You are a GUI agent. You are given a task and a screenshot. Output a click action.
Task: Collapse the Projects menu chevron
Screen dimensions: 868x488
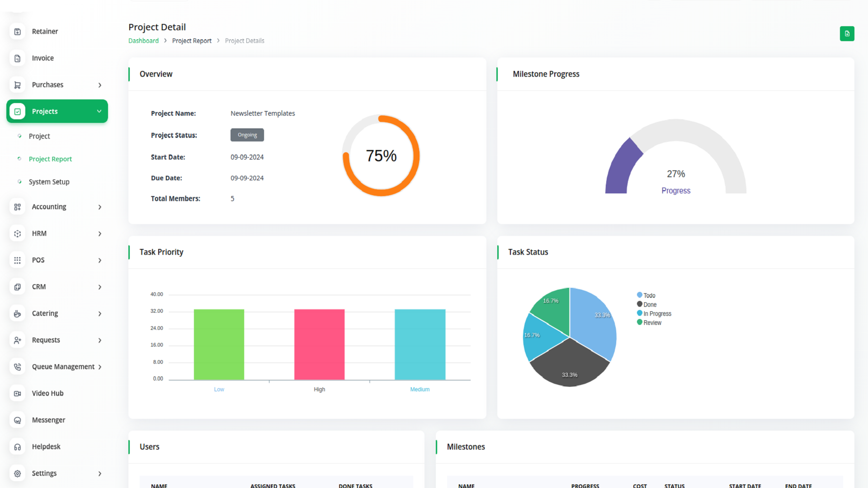(99, 111)
